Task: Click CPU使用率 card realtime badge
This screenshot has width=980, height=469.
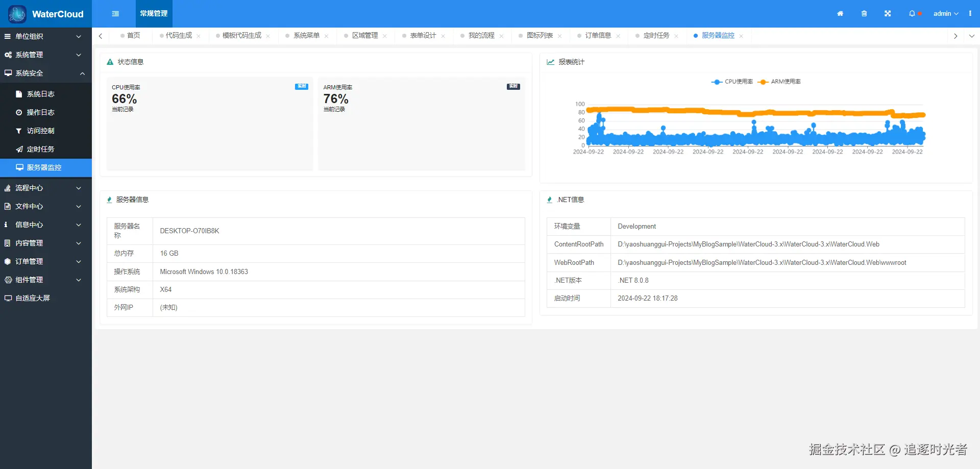Action: 302,86
